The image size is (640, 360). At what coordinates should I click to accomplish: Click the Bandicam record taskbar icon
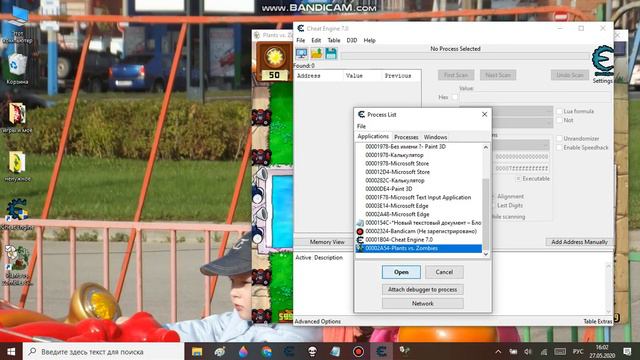click(358, 351)
